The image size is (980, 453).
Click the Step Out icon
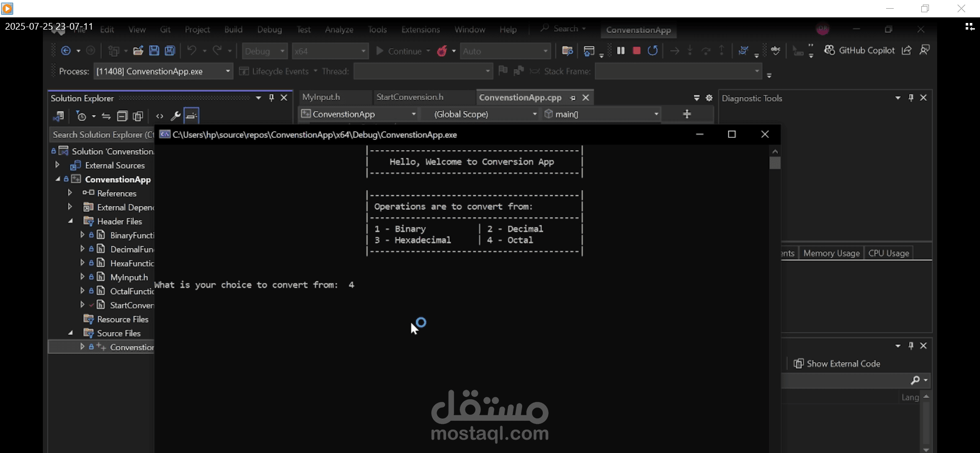click(x=721, y=51)
